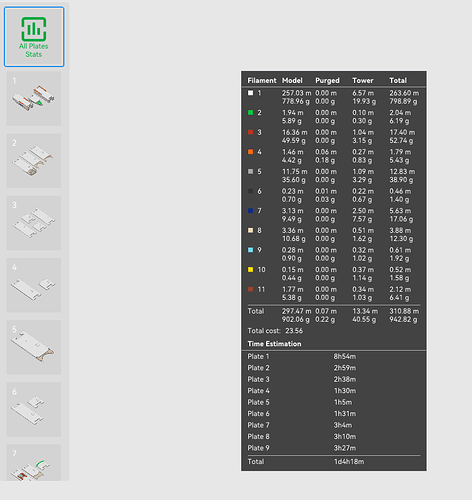Open plate 5 thumbnail
472x500 pixels.
[34, 347]
